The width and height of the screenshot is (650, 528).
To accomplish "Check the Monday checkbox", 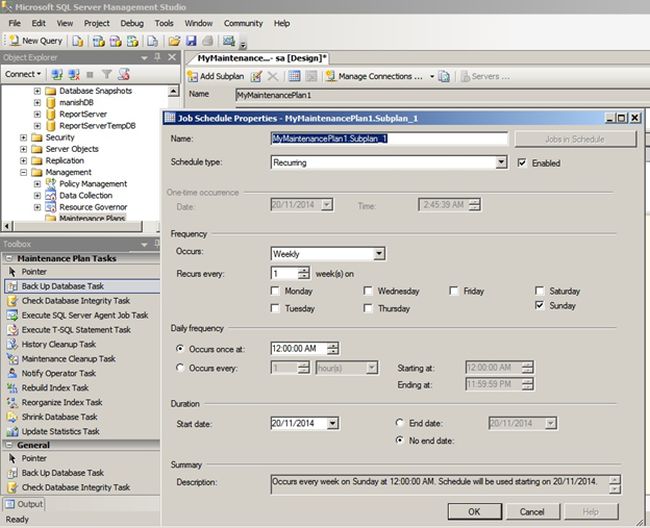I will [x=276, y=291].
